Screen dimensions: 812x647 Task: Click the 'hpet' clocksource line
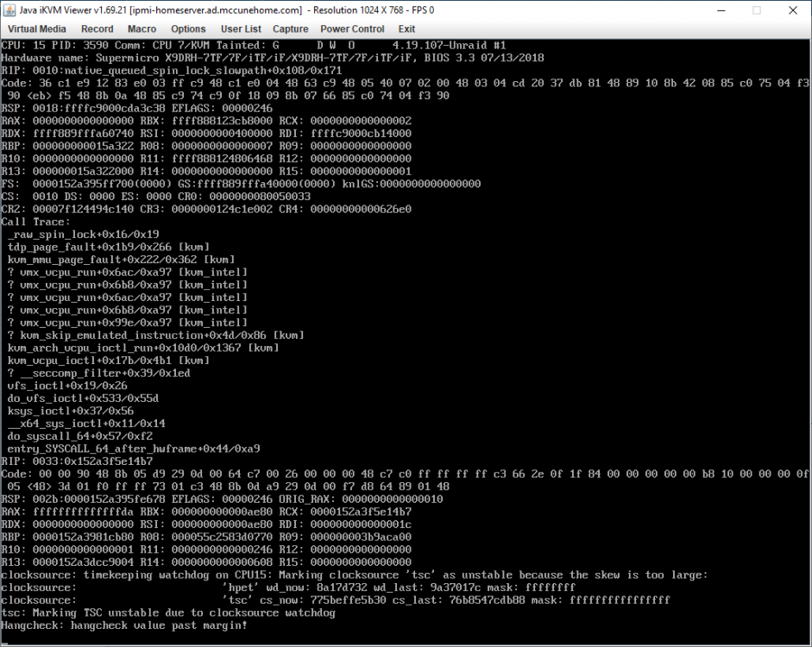(288, 587)
